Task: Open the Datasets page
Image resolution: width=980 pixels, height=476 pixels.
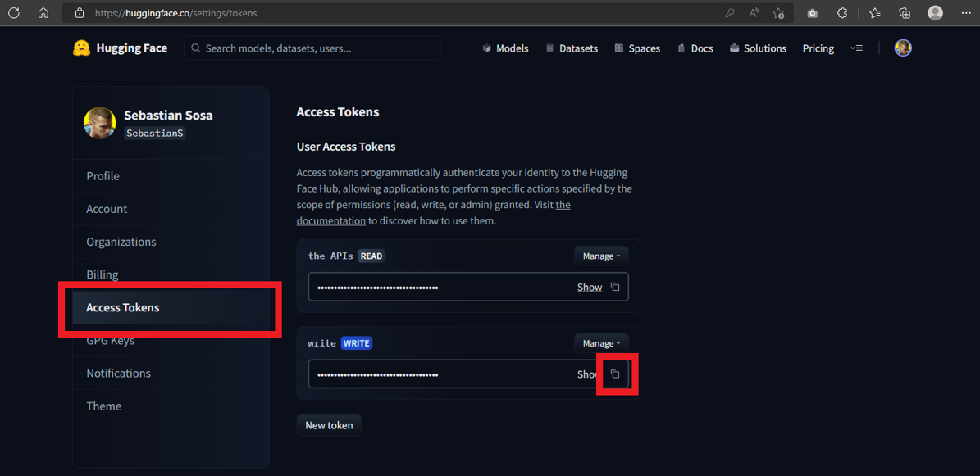Action: 572,48
